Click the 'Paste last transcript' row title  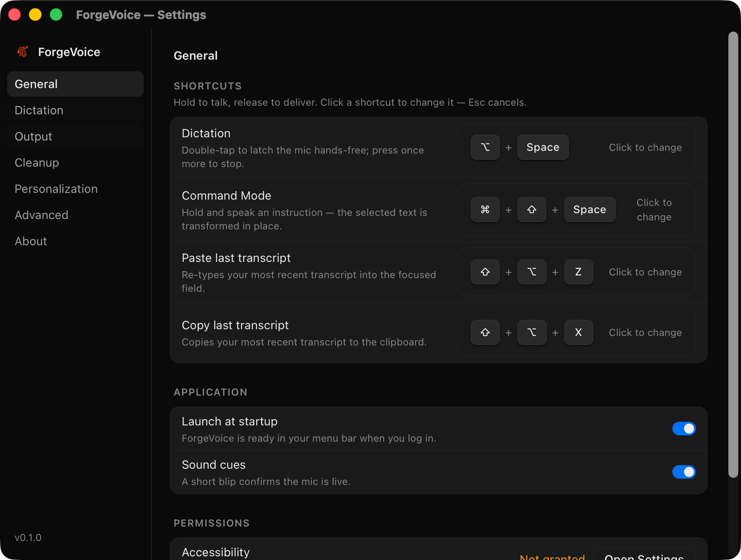pyautogui.click(x=236, y=258)
